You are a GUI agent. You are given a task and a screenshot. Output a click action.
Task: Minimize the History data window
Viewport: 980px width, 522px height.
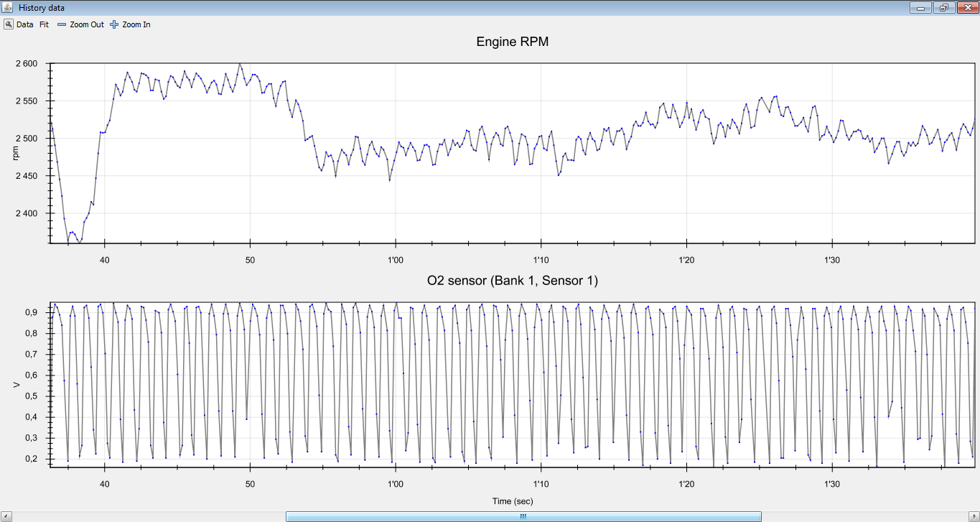[920, 8]
